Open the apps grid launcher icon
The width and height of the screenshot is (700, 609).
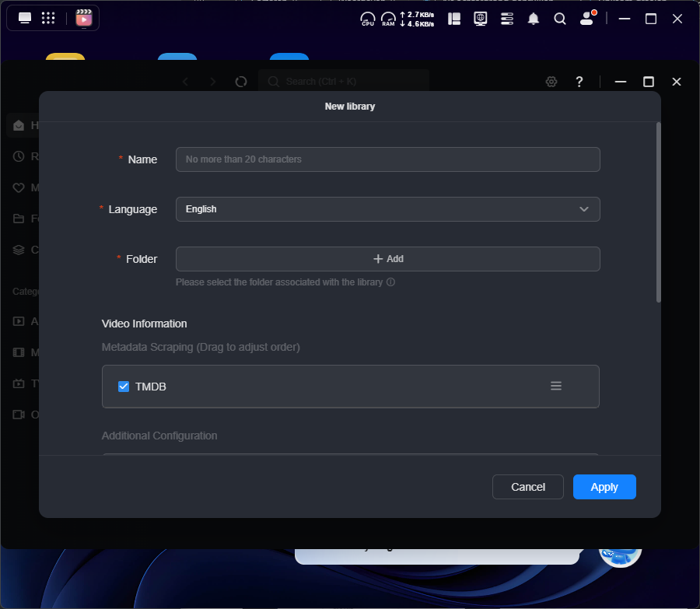coord(48,19)
